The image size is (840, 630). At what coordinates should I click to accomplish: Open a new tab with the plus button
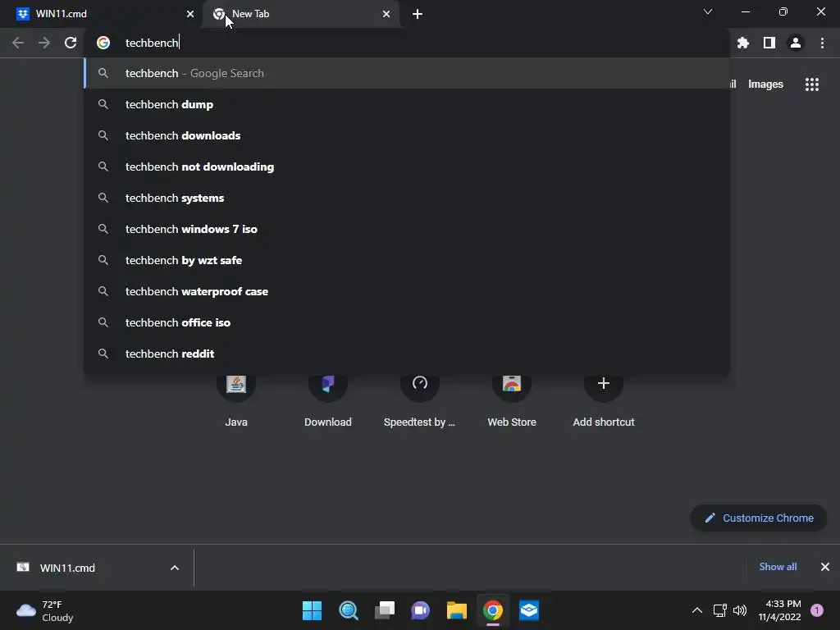pyautogui.click(x=418, y=14)
